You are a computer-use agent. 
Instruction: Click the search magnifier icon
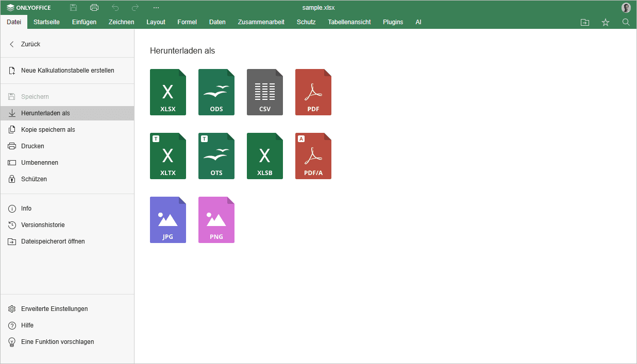pos(626,22)
